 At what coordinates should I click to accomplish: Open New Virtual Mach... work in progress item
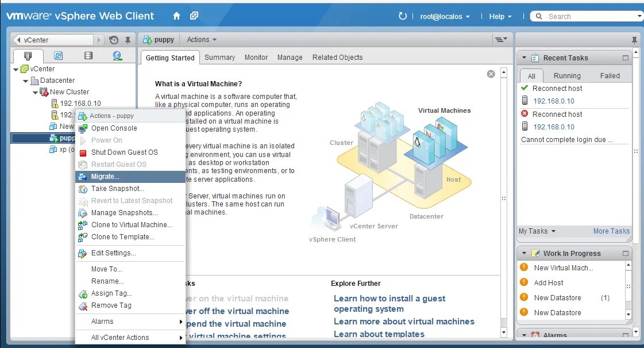[x=564, y=268]
